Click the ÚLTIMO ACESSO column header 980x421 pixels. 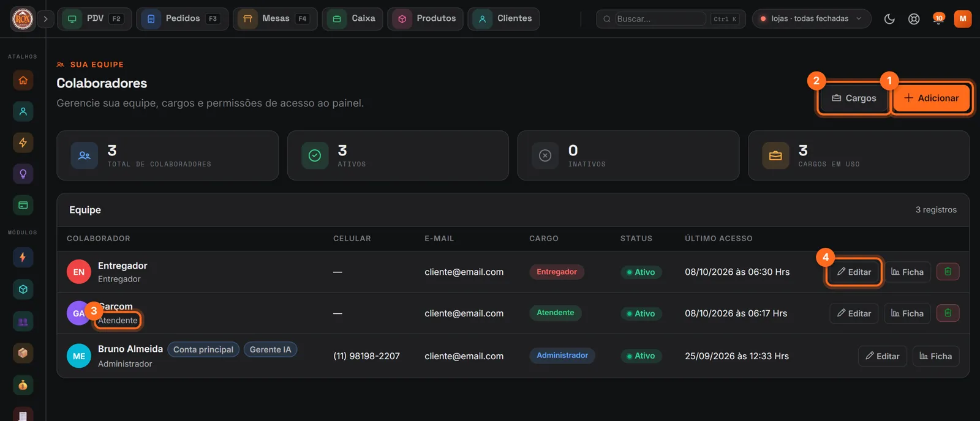click(719, 239)
